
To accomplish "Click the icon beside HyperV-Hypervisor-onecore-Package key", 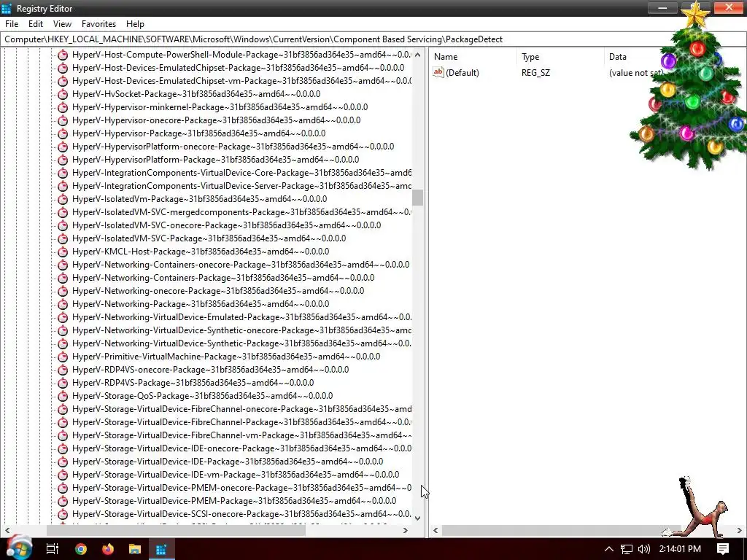I will [63, 120].
